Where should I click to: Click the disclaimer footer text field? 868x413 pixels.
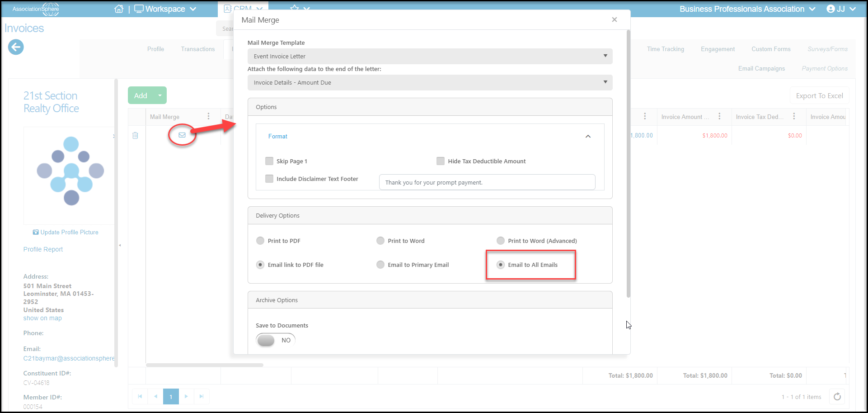[487, 182]
